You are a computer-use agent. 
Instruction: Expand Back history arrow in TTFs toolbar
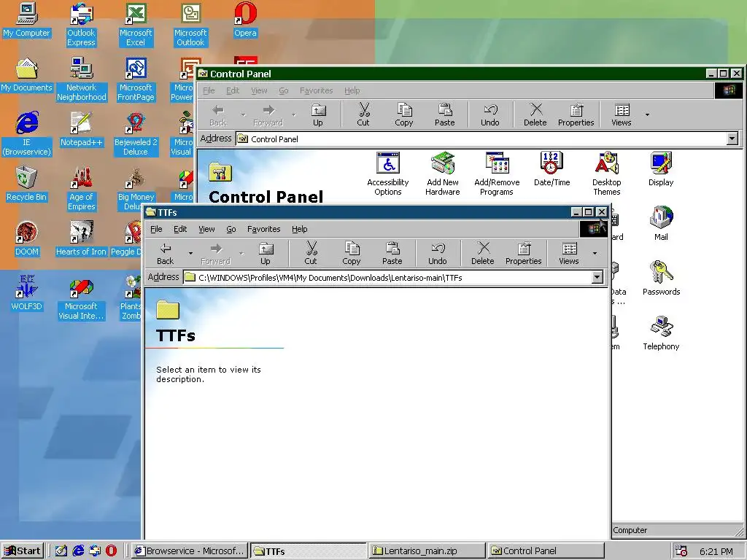click(190, 253)
